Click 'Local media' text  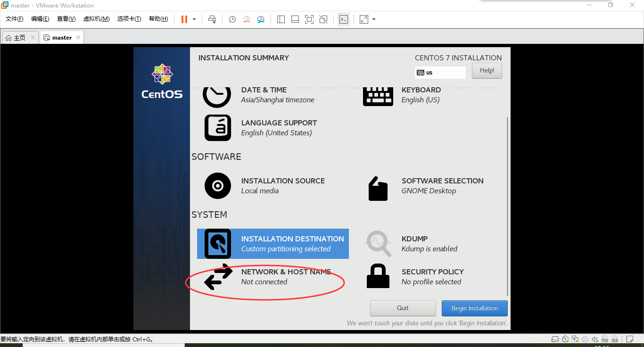click(x=260, y=191)
